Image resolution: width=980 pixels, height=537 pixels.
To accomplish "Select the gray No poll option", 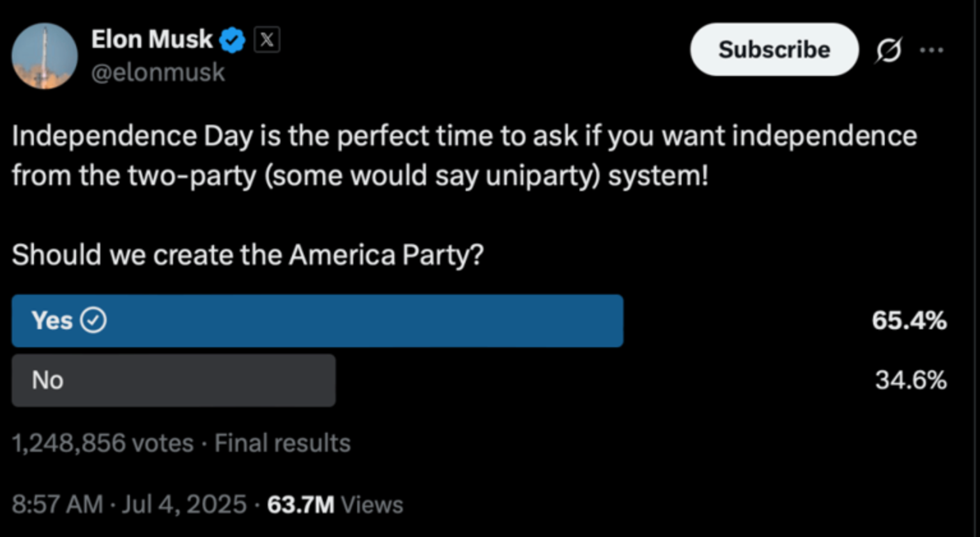I will pos(173,380).
